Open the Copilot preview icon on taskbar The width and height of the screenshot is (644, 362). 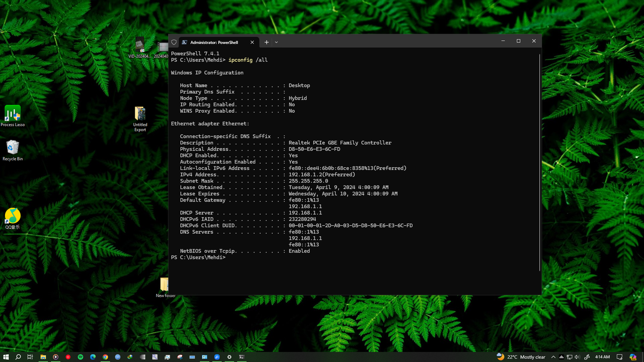point(632,357)
